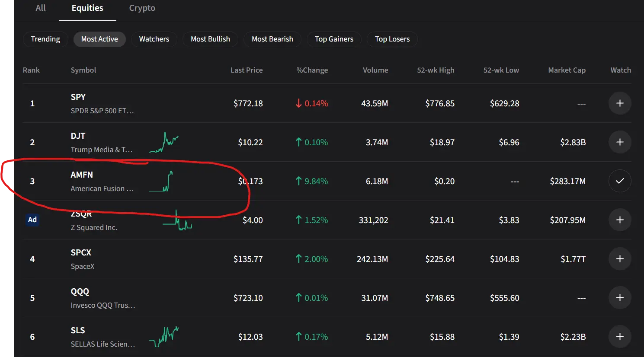Select the Most Bearish filter
644x357 pixels.
(272, 39)
